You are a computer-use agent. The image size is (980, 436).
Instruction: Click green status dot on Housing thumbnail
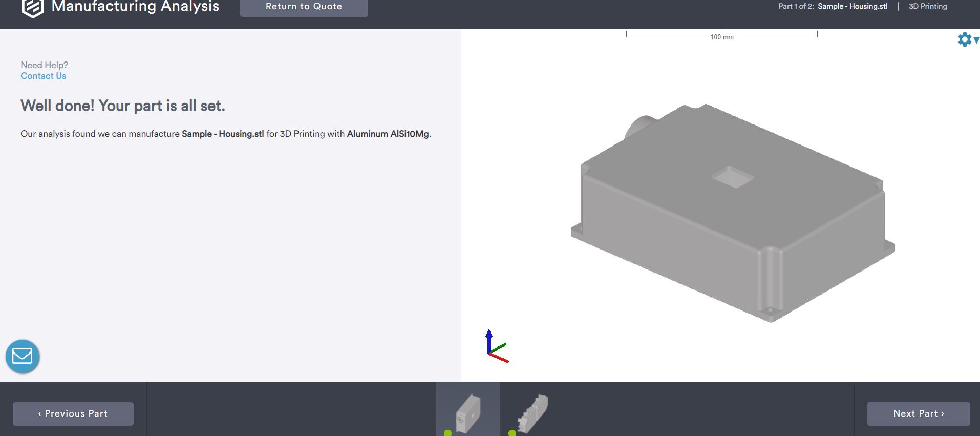448,433
